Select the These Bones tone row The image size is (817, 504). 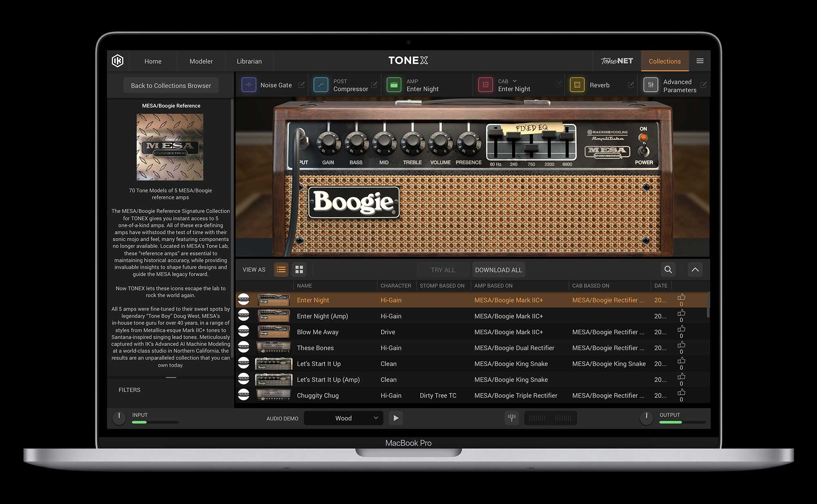point(471,348)
